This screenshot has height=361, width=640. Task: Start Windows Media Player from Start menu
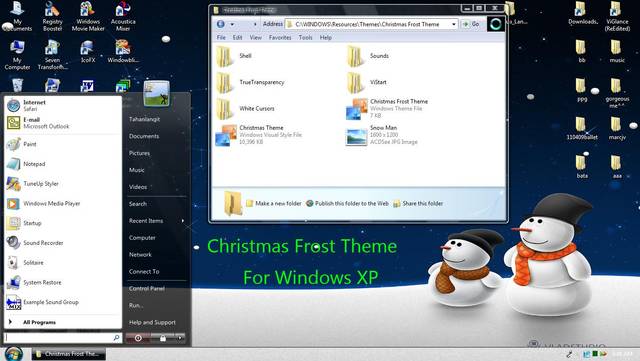click(63, 203)
